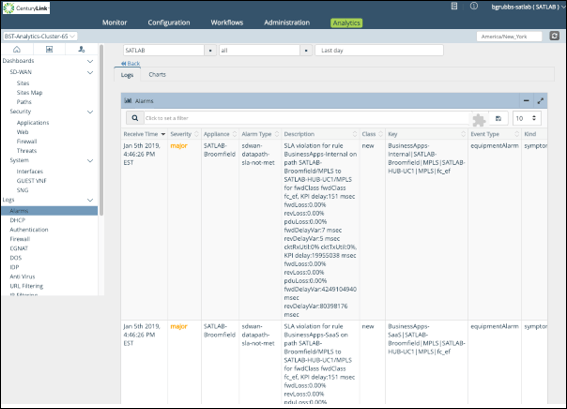Screen dimensions: 567x409
Task: Collapse the SD-WAN section
Action: tap(90, 72)
